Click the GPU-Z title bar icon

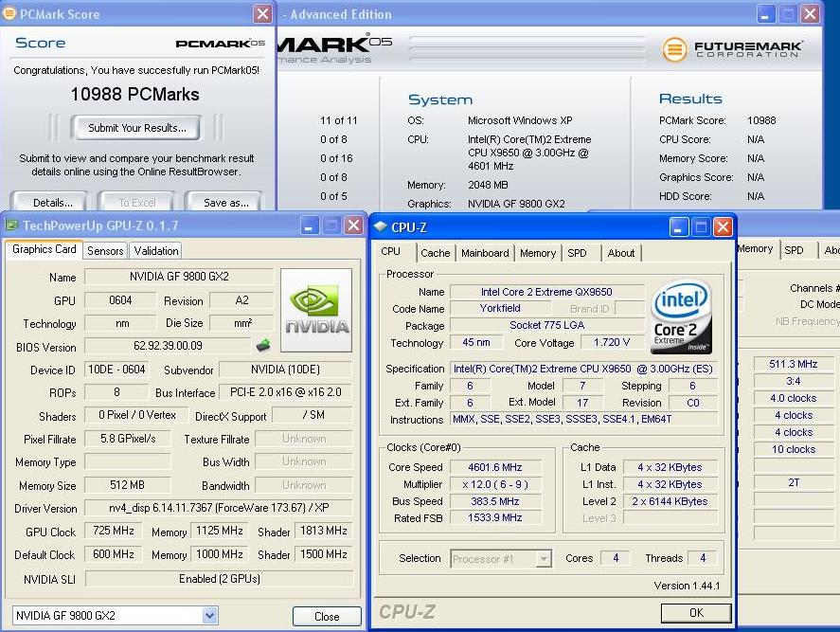tap(11, 226)
